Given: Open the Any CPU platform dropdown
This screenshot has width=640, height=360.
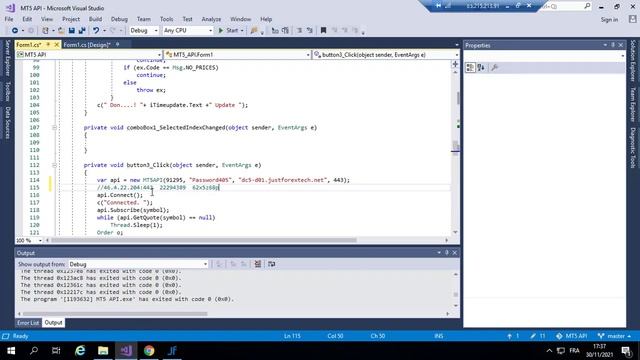Looking at the screenshot, I should [x=188, y=31].
